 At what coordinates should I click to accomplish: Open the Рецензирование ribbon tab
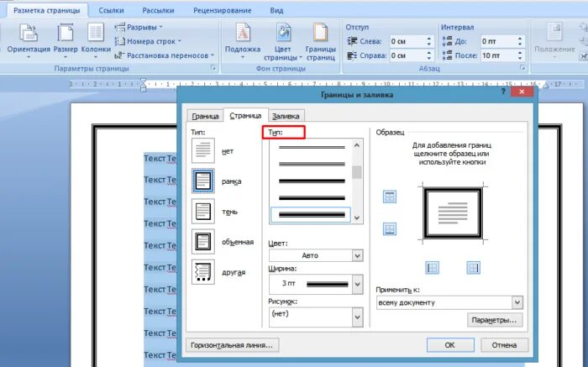pos(223,10)
